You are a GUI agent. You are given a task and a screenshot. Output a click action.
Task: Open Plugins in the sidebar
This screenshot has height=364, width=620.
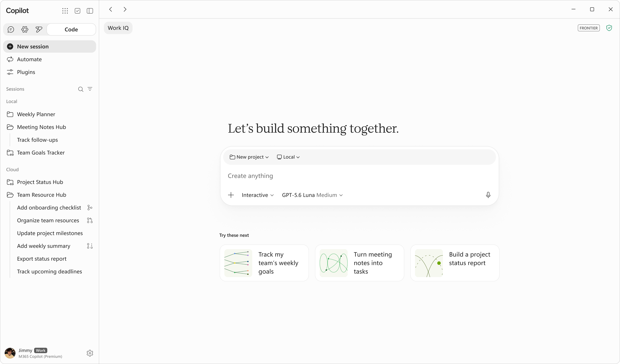coord(49,72)
